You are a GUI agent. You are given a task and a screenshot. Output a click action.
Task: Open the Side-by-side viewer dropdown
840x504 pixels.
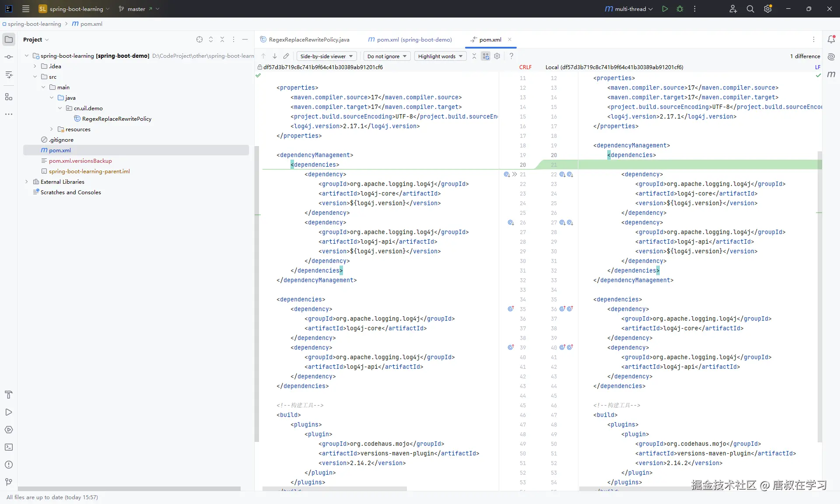tap(327, 56)
